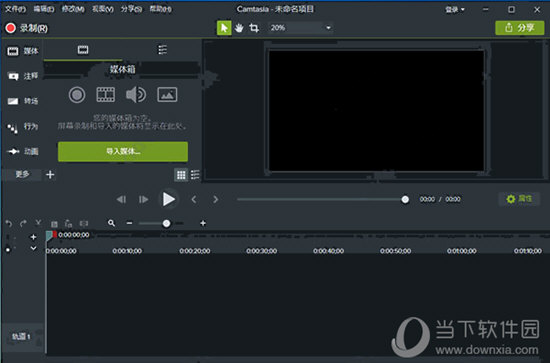
Task: Zoom in timeline with plus button
Action: click(203, 223)
